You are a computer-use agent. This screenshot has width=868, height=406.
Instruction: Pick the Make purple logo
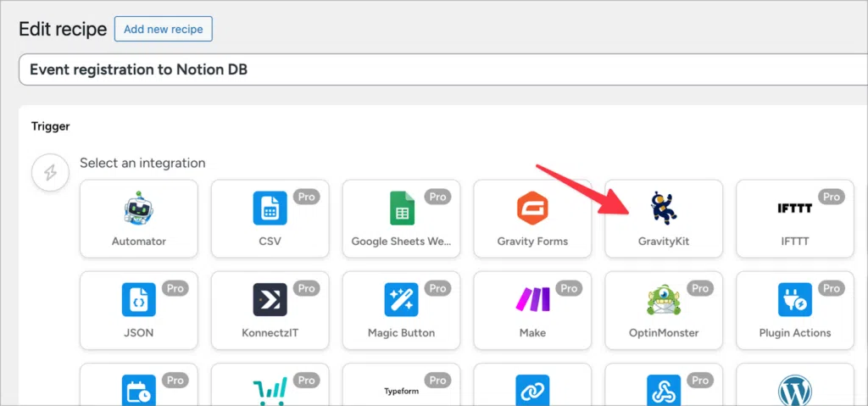[x=532, y=300]
